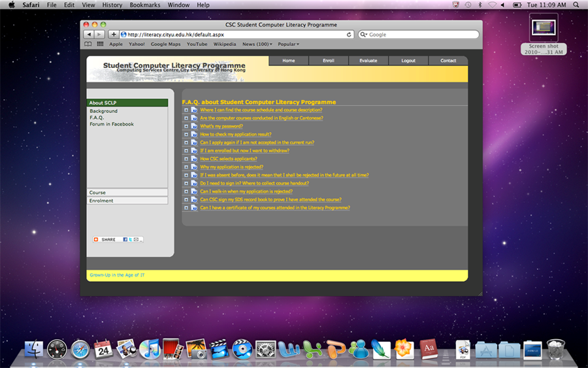Reload page using address bar refresh icon

349,35
